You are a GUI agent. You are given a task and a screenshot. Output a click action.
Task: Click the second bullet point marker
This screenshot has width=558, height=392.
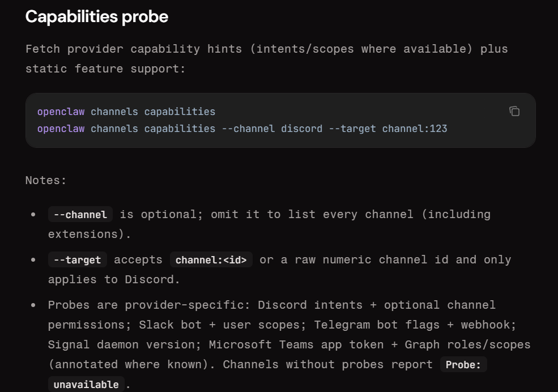(33, 259)
